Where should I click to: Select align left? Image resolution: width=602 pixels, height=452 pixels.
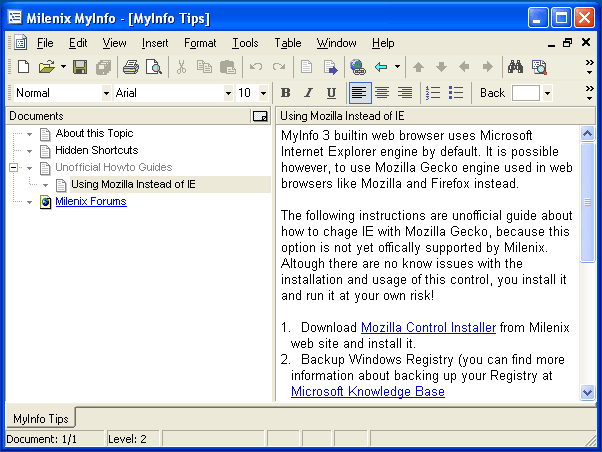[x=360, y=93]
